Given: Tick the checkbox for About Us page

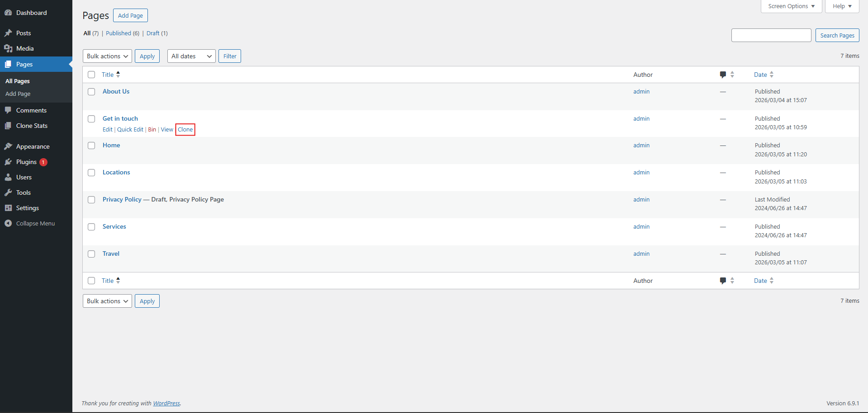Looking at the screenshot, I should point(91,92).
